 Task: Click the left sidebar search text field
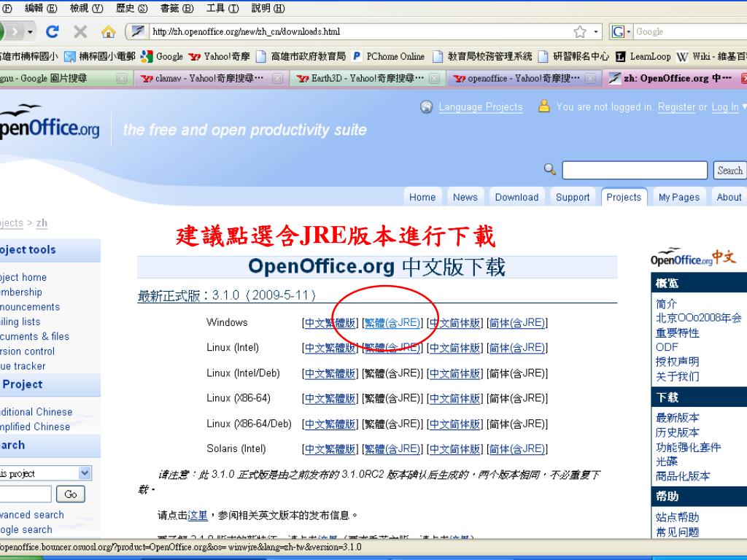[26, 494]
